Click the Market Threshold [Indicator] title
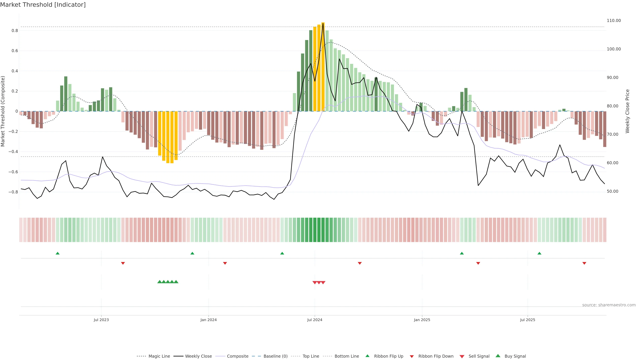 pyautogui.click(x=43, y=5)
